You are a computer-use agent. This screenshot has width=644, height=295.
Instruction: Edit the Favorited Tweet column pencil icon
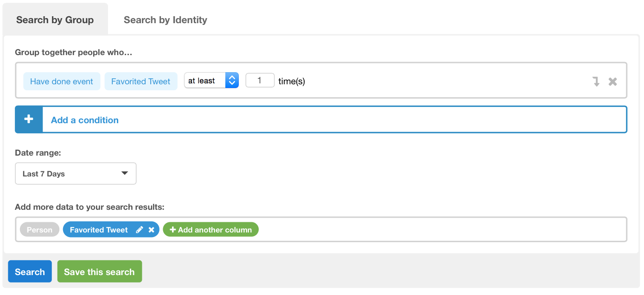140,230
